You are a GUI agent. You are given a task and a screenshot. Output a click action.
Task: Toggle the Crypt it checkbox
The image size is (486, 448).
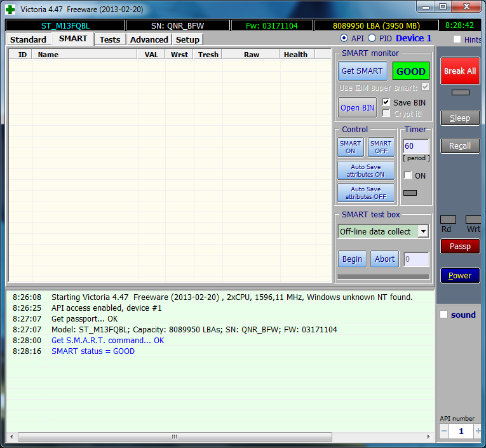coord(386,113)
